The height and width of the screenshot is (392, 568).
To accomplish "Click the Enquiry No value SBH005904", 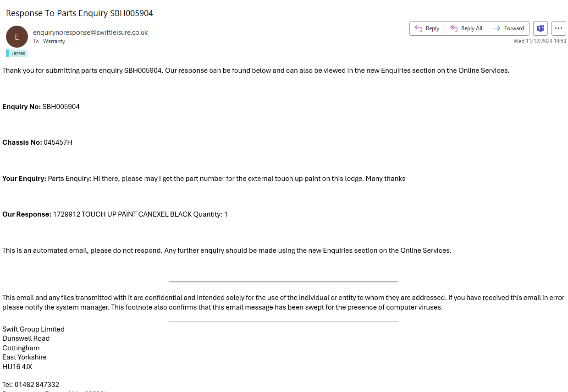I will (x=61, y=107).
